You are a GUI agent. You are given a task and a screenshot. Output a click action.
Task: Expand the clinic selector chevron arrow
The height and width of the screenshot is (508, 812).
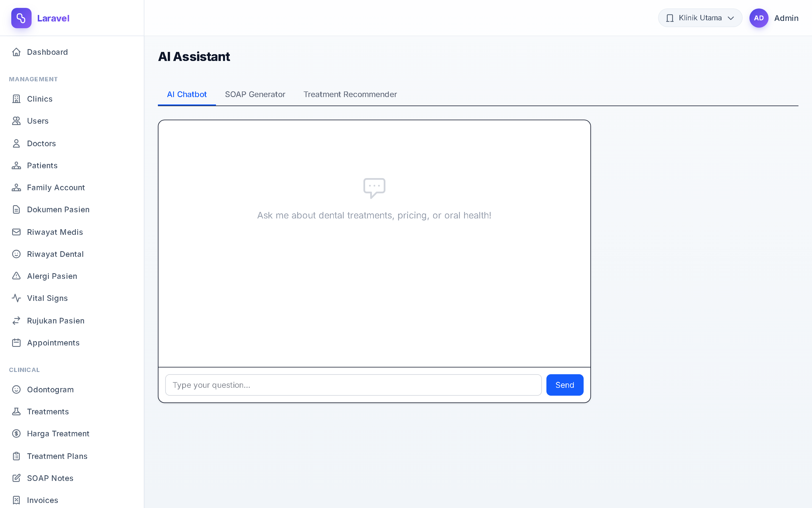[x=731, y=18]
